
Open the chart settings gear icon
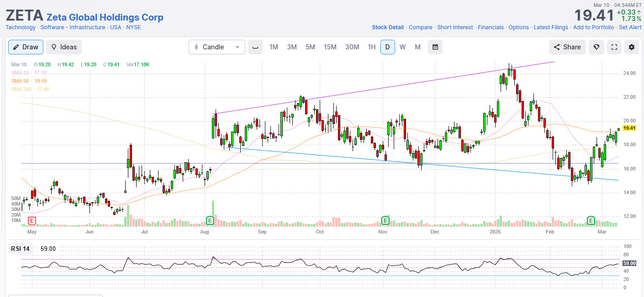click(x=632, y=47)
